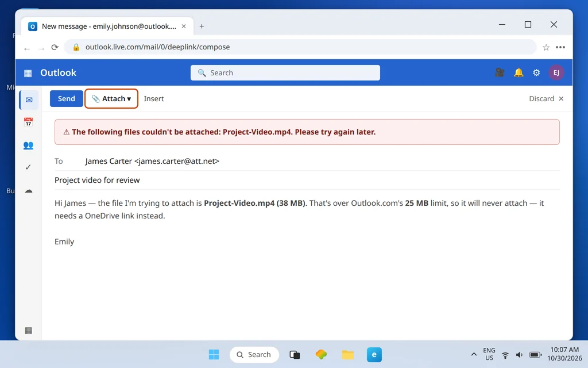588x368 pixels.
Task: Click the browser back arrow
Action: [27, 48]
